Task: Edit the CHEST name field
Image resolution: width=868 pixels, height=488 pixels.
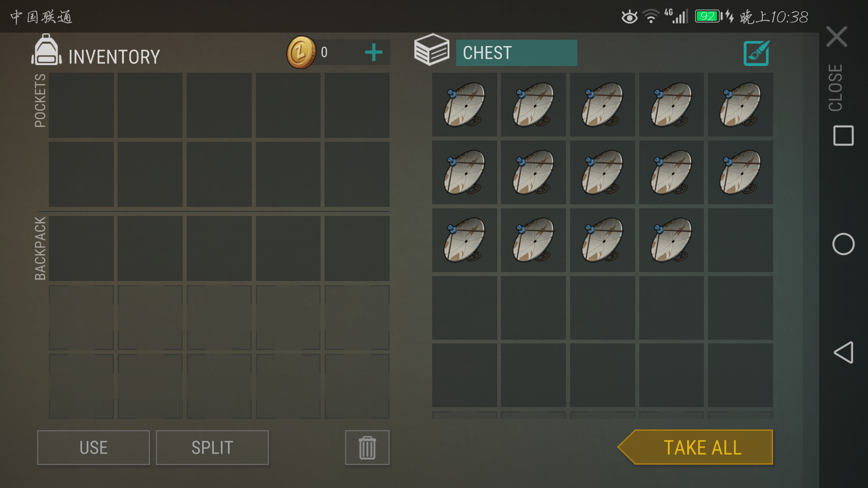Action: [x=516, y=53]
